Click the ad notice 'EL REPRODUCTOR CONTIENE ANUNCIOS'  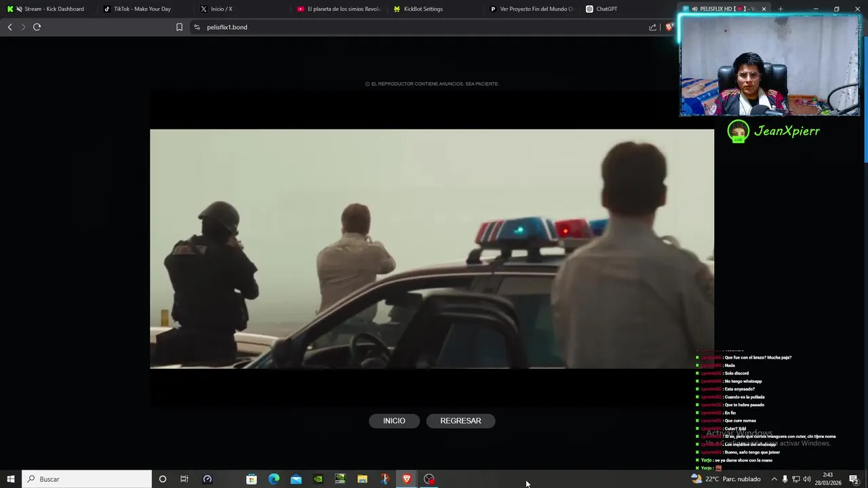(432, 84)
